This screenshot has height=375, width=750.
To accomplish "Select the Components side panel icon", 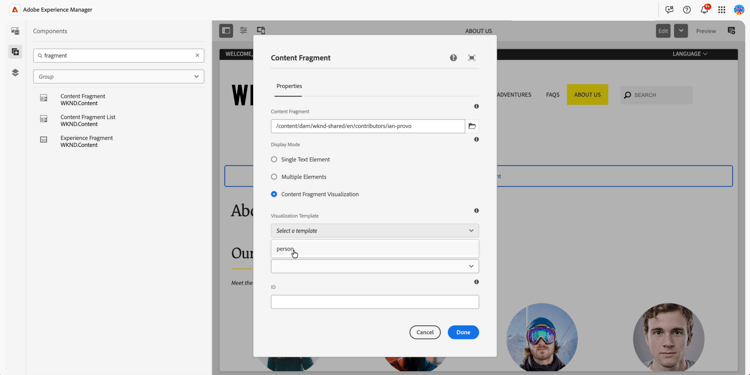I will tap(15, 52).
